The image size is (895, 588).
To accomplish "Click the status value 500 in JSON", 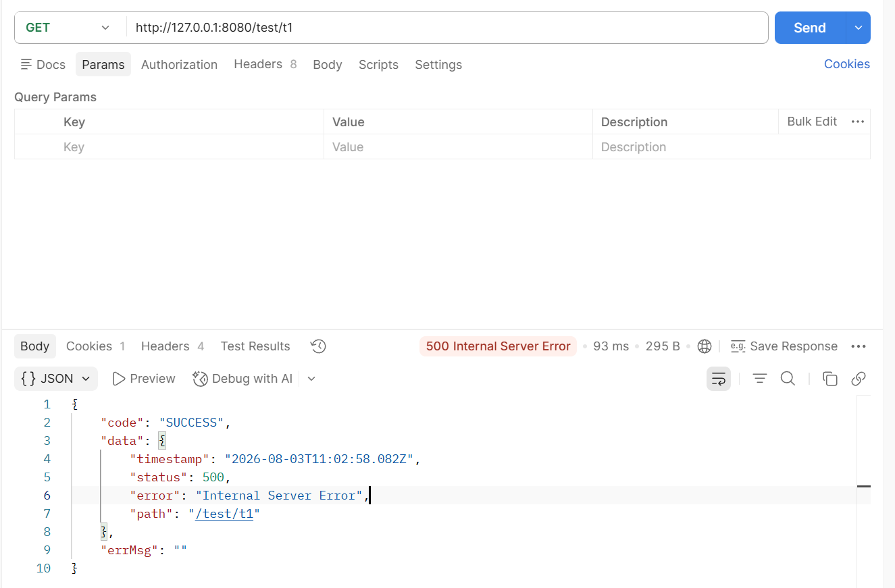I will [x=213, y=477].
